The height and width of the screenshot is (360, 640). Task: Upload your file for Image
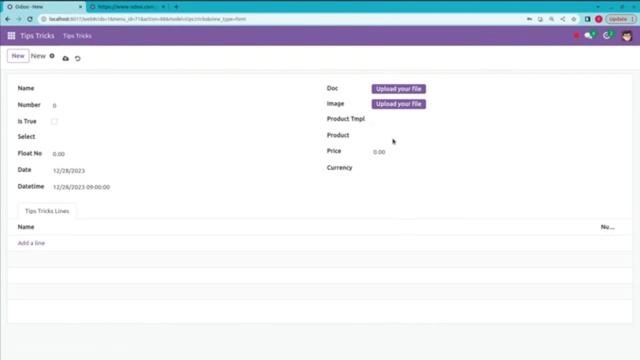pyautogui.click(x=398, y=104)
